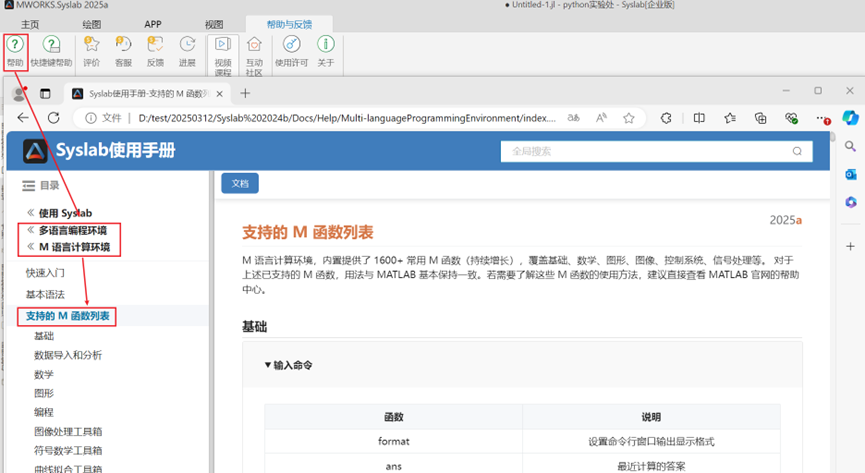The width and height of the screenshot is (865, 473).
Task: Go to 数学 subsection link
Action: click(x=44, y=374)
